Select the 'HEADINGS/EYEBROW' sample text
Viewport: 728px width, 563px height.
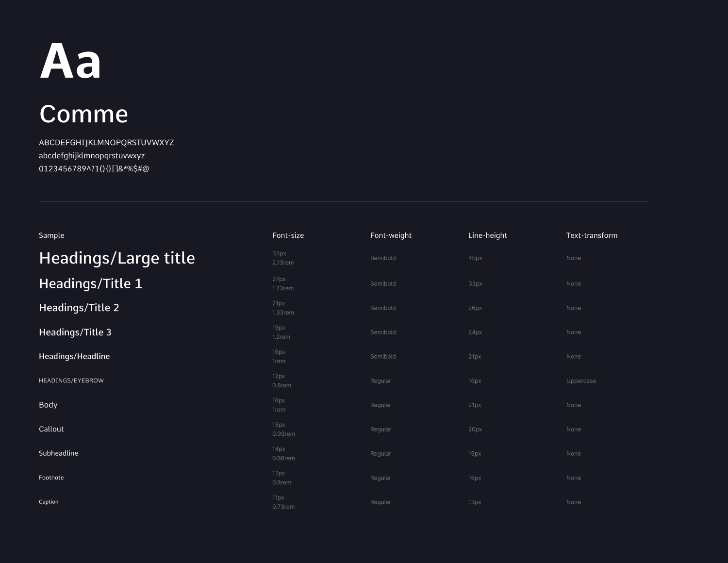tap(71, 381)
